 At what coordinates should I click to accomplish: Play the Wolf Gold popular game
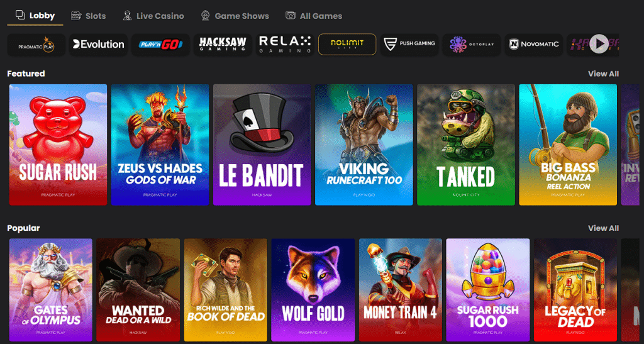coord(313,290)
